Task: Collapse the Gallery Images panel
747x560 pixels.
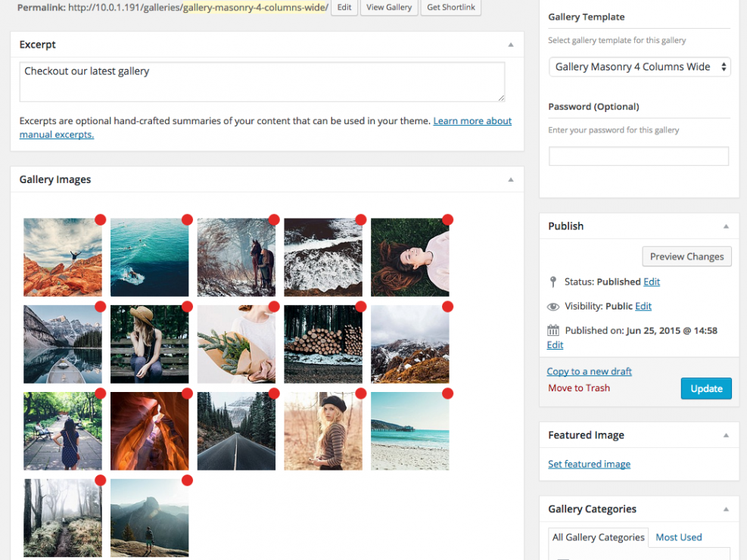Action: point(511,179)
